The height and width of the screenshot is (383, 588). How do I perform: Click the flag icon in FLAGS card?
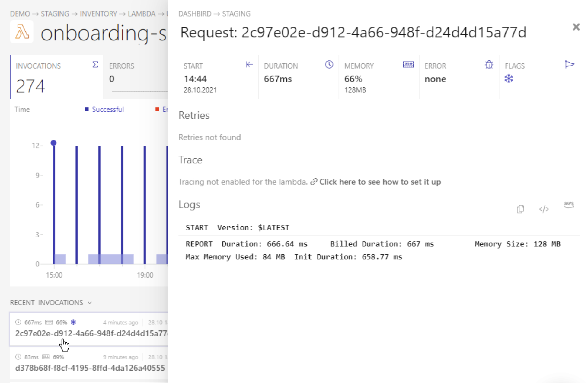pos(569,64)
